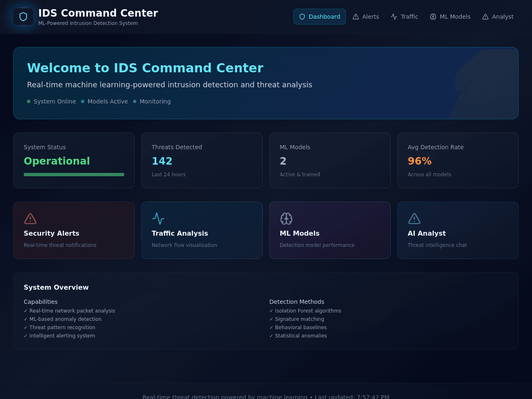Click the activity pulse icon in Traffic Analysis card

(x=158, y=219)
